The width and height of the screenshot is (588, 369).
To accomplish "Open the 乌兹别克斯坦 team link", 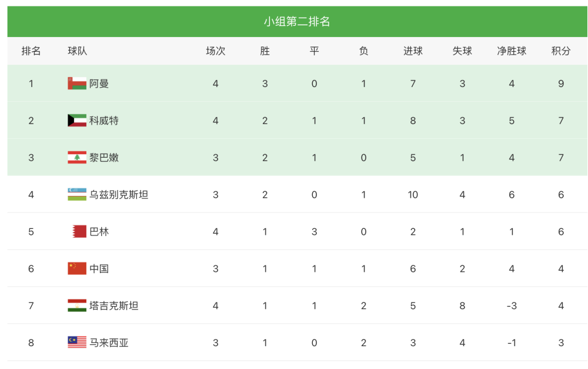I will tap(119, 195).
